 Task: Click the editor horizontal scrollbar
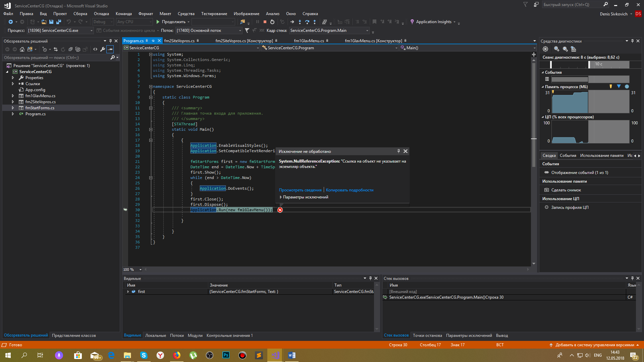coord(337,269)
